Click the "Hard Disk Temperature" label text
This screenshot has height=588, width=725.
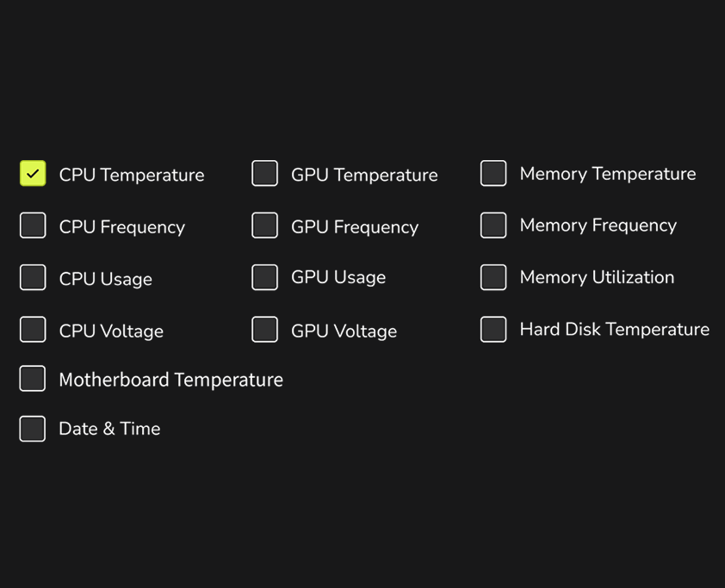614,330
